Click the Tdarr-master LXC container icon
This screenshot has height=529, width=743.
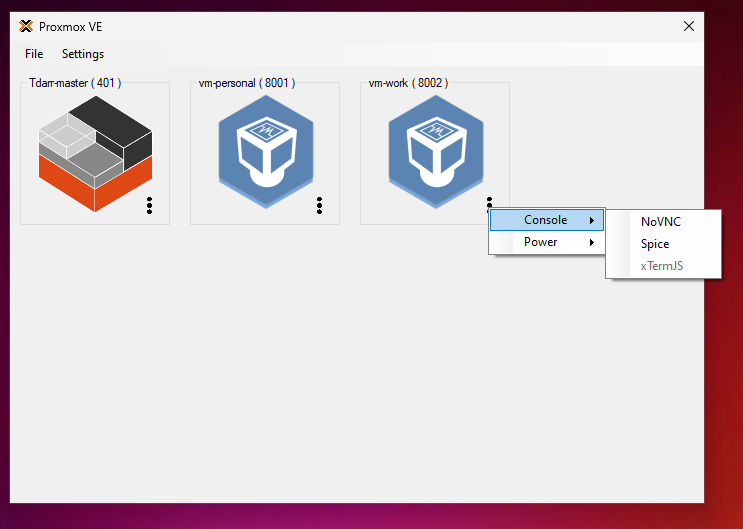95,153
